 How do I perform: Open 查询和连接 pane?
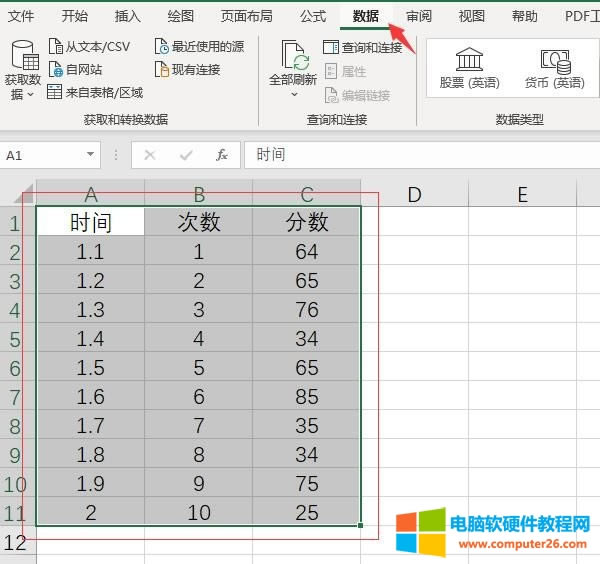(x=362, y=48)
